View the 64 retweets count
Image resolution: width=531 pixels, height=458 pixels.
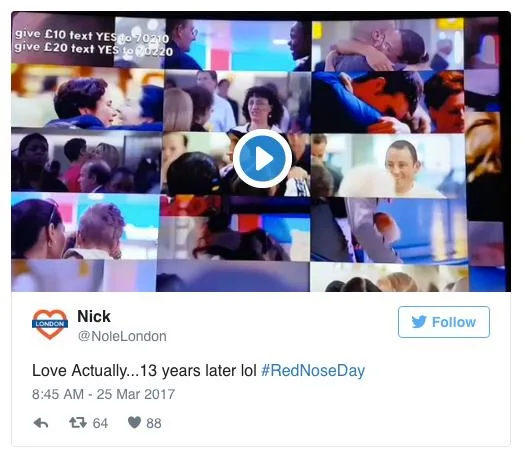point(100,423)
